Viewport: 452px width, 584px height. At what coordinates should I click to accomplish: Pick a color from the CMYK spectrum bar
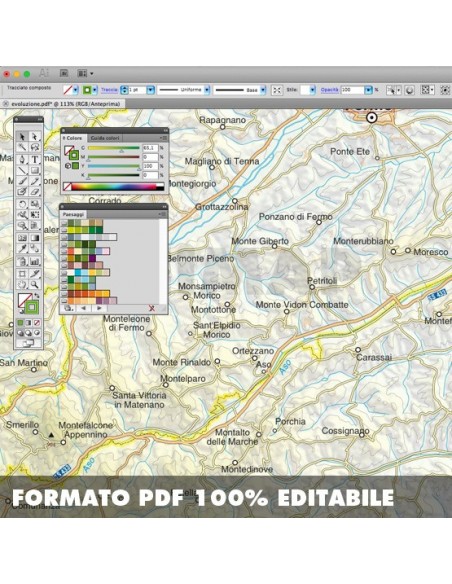coord(118,187)
